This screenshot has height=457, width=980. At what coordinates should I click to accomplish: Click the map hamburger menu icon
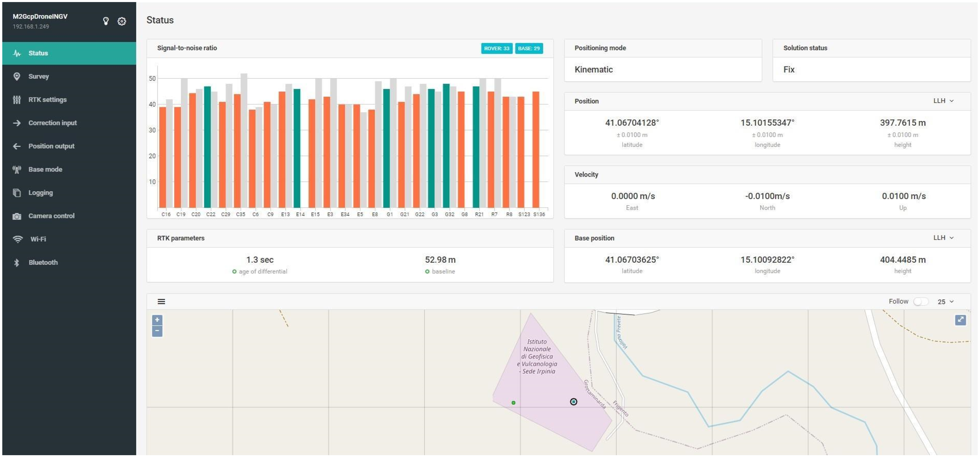161,301
